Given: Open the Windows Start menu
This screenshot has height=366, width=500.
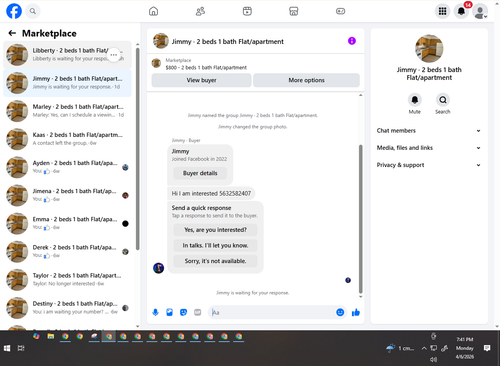Looking at the screenshot, I should (7, 348).
